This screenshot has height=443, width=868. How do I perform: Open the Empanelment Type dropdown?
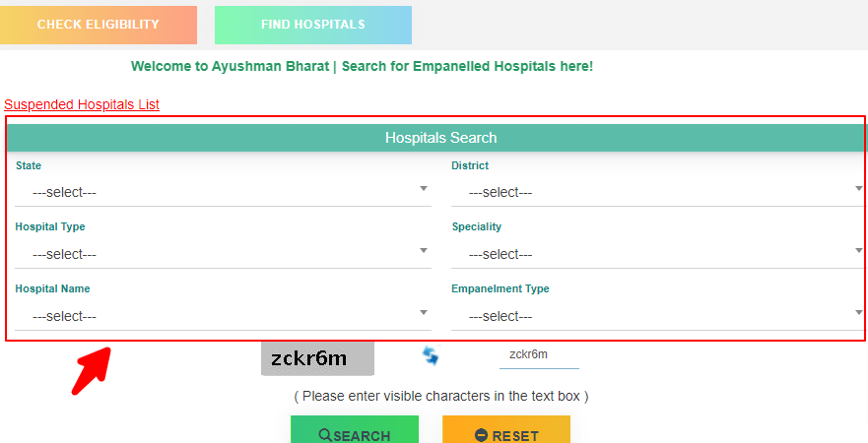(658, 316)
